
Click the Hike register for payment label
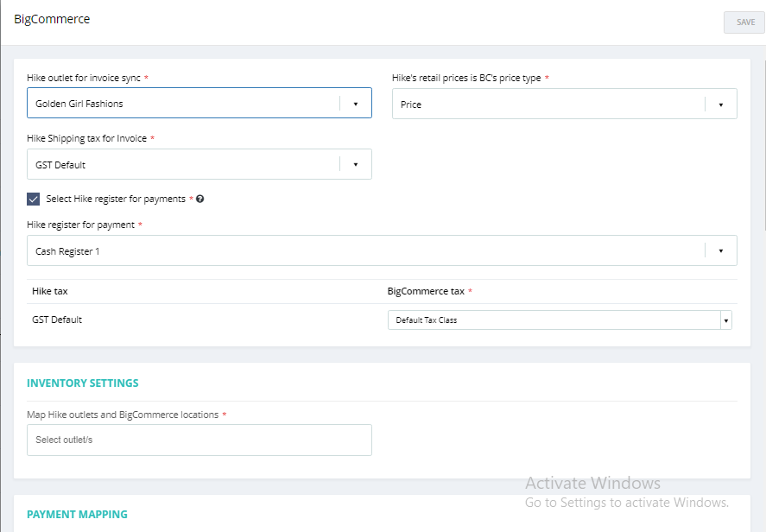pos(80,225)
